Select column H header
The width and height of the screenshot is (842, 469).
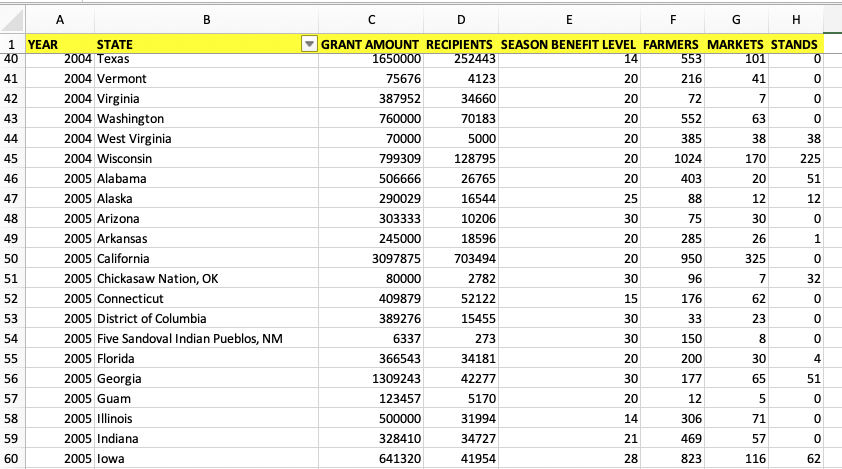797,19
